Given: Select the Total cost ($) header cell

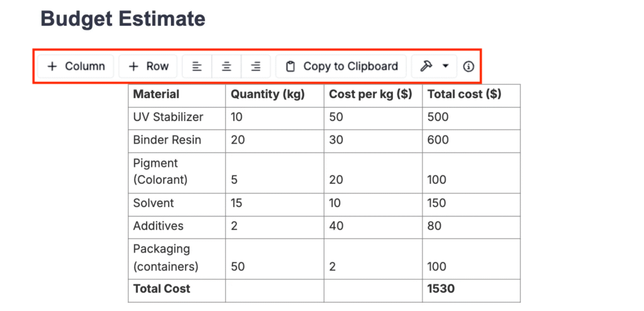Looking at the screenshot, I should [471, 94].
